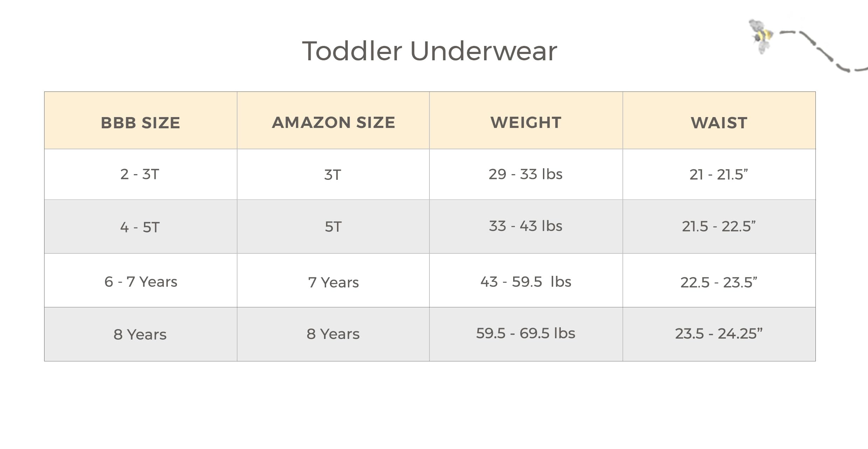The width and height of the screenshot is (868, 449).
Task: Click the 43 - 59.5 lbs weight cell
Action: (x=526, y=280)
